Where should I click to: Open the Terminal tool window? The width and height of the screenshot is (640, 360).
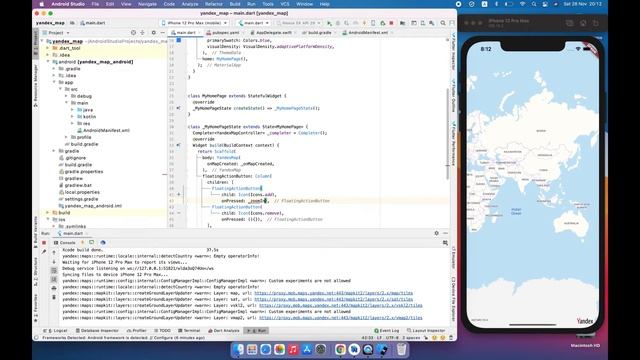point(189,331)
